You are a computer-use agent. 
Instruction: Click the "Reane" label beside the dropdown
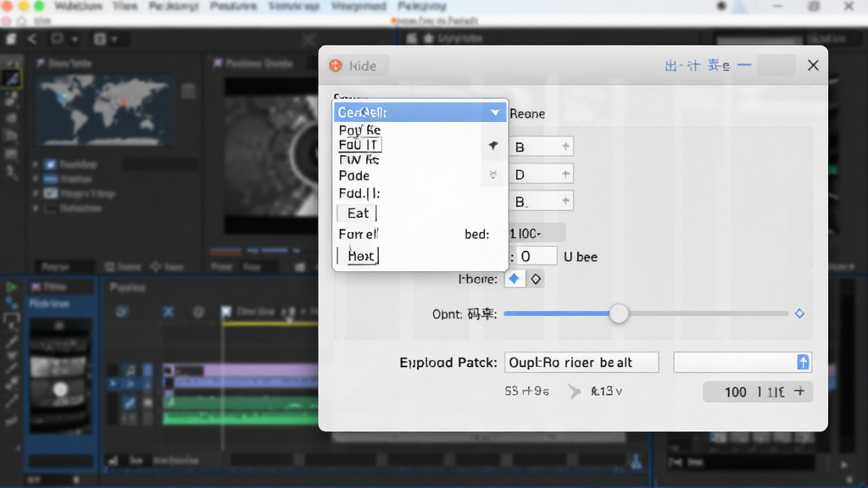point(527,114)
